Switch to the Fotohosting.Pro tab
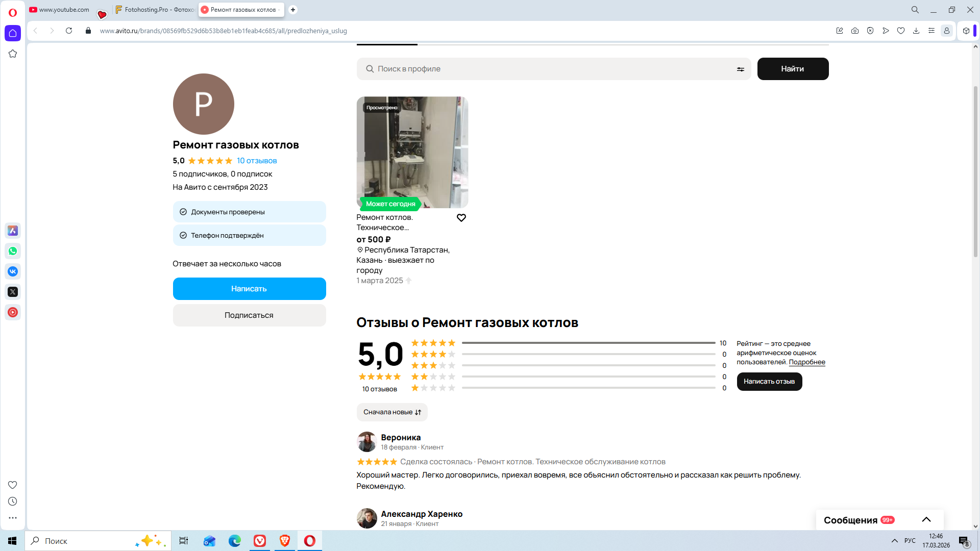980x551 pixels. coord(155,10)
